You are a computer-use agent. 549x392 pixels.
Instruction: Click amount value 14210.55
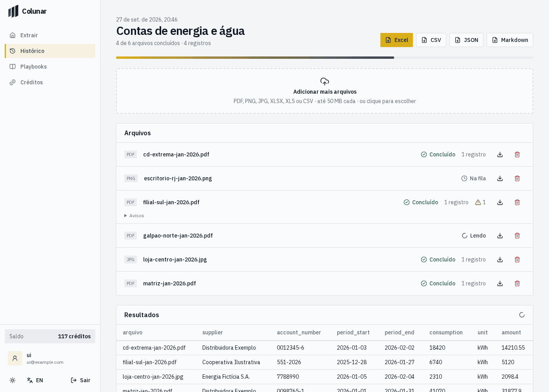click(513, 348)
